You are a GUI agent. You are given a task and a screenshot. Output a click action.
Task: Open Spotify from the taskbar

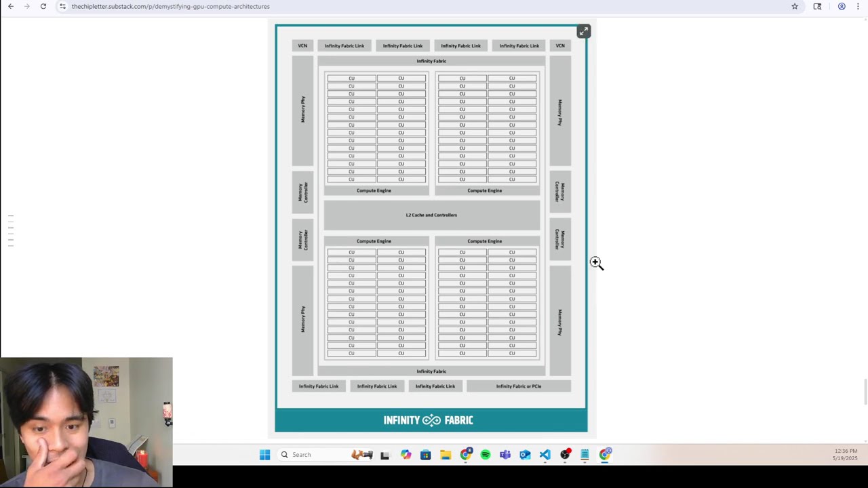pyautogui.click(x=486, y=455)
